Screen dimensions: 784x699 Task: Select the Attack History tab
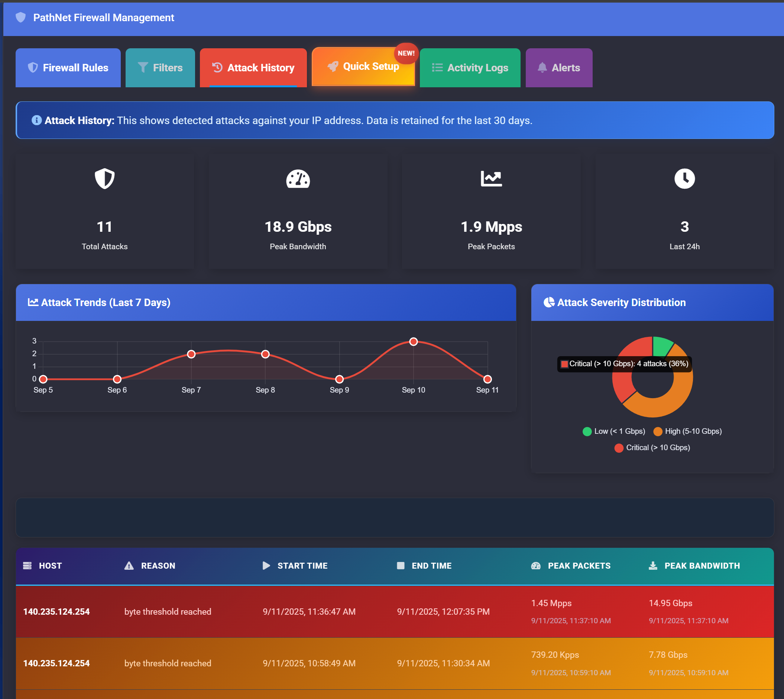click(x=253, y=68)
